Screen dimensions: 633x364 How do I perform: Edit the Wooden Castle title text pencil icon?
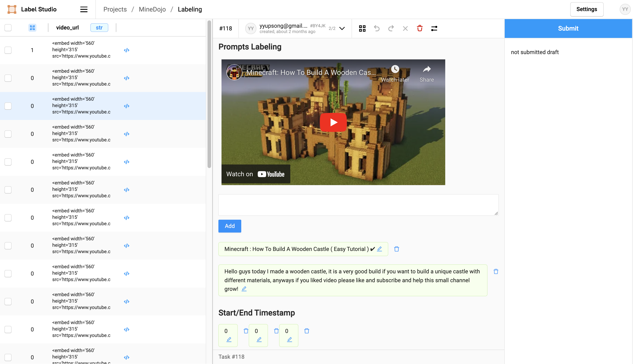point(380,249)
